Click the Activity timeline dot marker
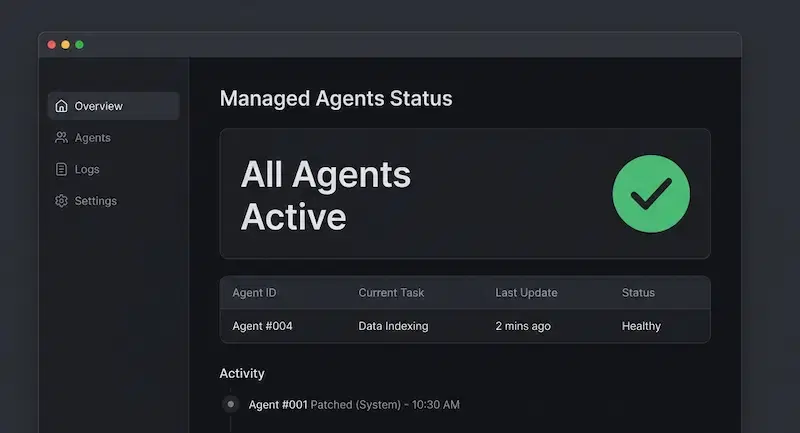The image size is (800, 433). [x=231, y=405]
